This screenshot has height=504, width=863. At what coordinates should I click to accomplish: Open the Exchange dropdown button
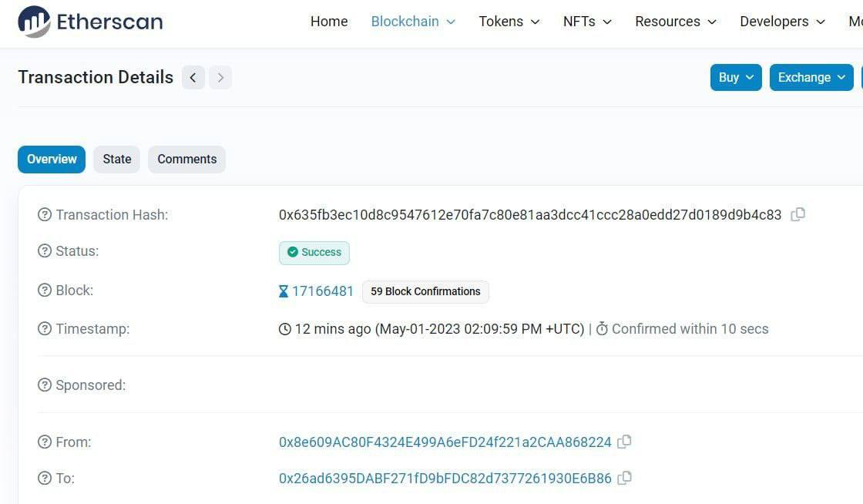(x=811, y=77)
